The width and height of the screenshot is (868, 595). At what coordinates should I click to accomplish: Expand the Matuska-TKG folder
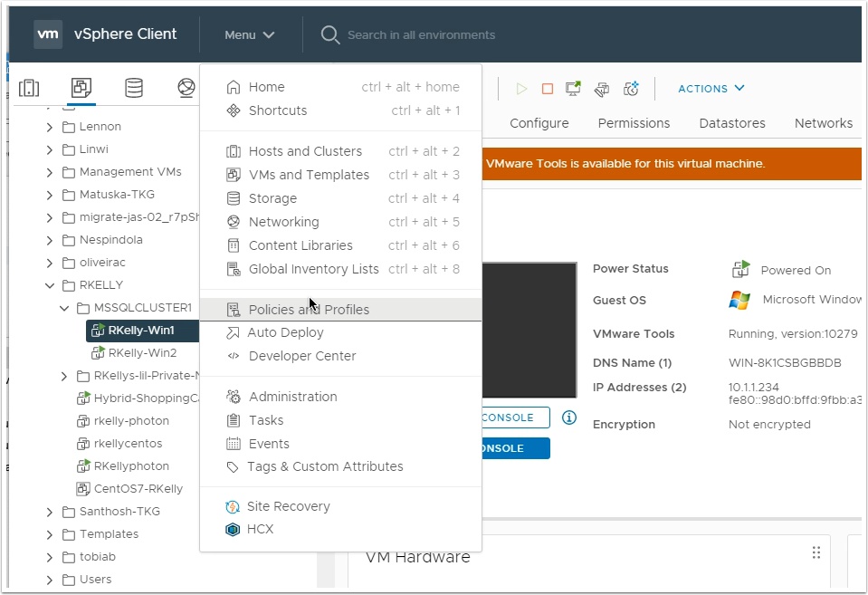pos(50,195)
